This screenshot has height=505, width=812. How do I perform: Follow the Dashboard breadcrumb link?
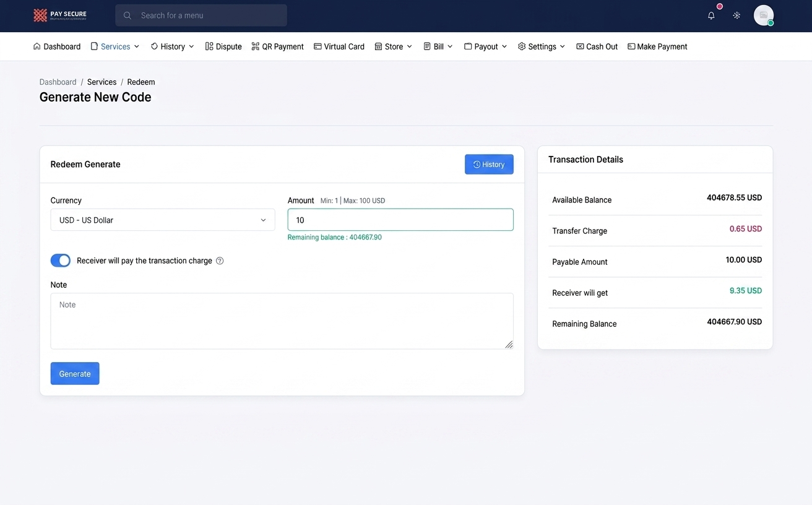[58, 82]
